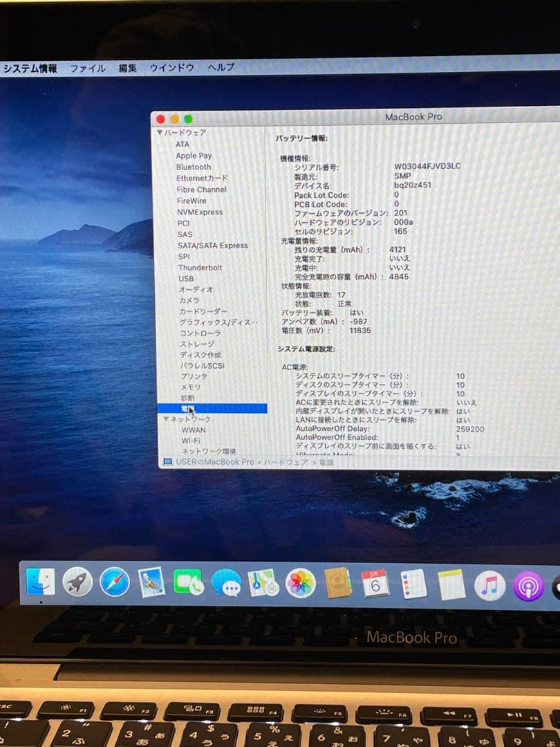Select Bluetooth in the hardware sidebar
The image size is (560, 747).
click(192, 166)
